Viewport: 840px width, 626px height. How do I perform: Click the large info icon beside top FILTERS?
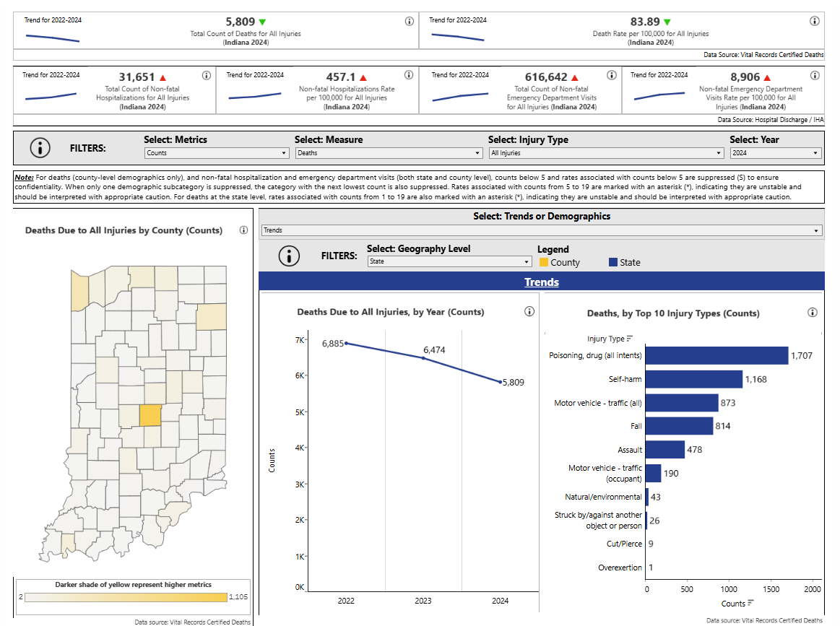pos(40,148)
